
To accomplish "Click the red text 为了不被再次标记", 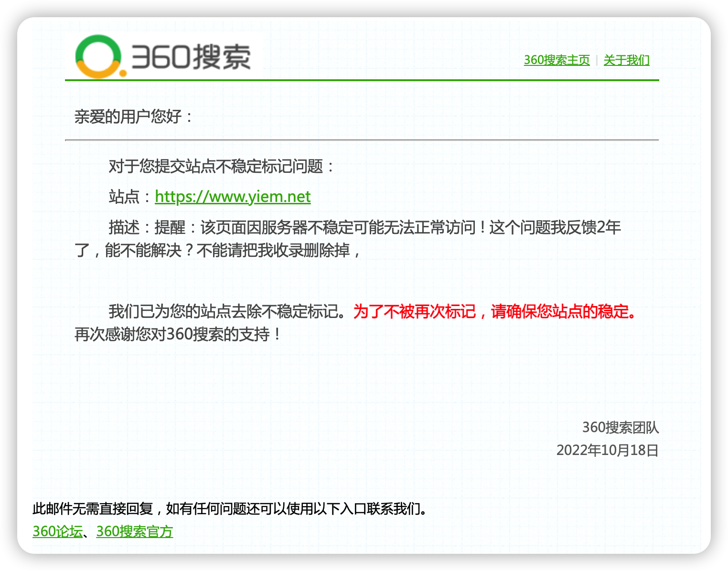I will pos(415,311).
